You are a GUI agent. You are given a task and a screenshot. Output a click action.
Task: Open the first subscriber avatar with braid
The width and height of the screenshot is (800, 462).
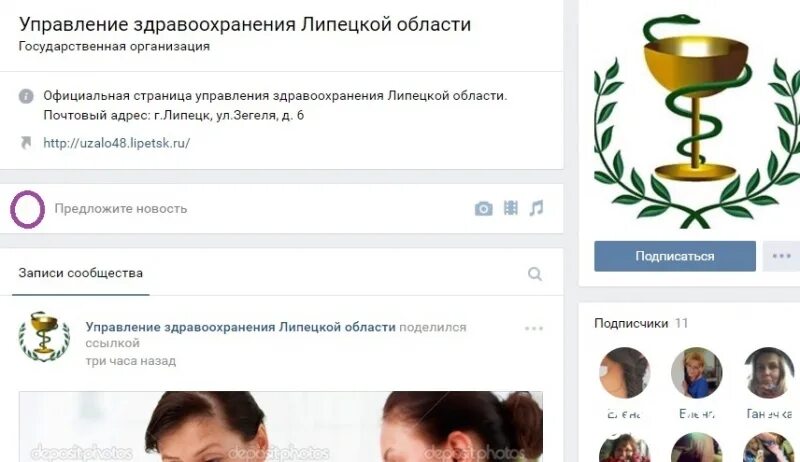tap(624, 373)
